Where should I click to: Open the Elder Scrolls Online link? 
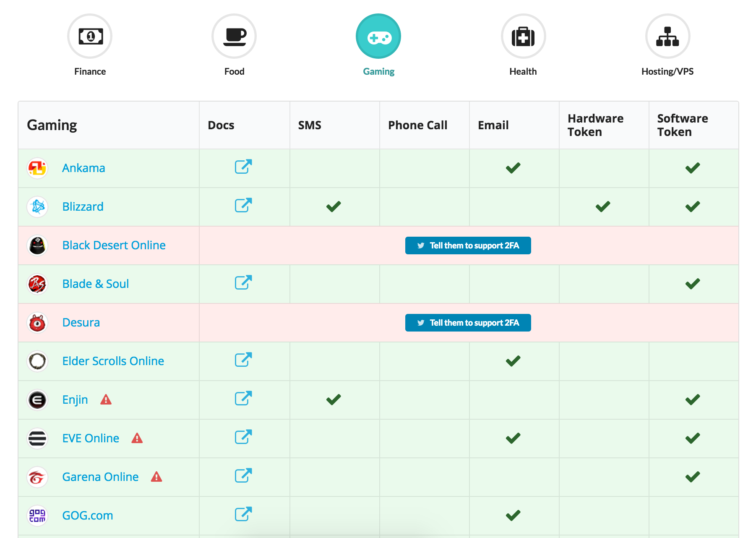click(x=113, y=361)
